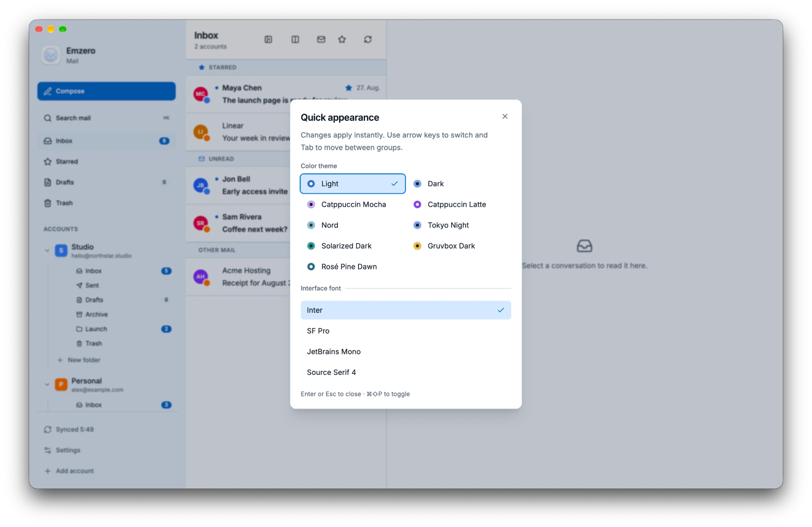Open the Linear week in review email
The image size is (812, 527).
click(239, 132)
